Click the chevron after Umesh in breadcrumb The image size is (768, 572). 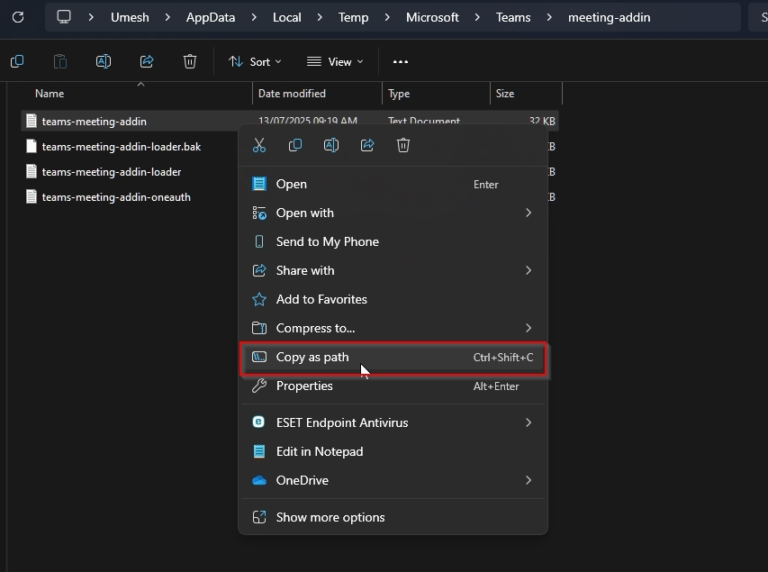point(168,18)
